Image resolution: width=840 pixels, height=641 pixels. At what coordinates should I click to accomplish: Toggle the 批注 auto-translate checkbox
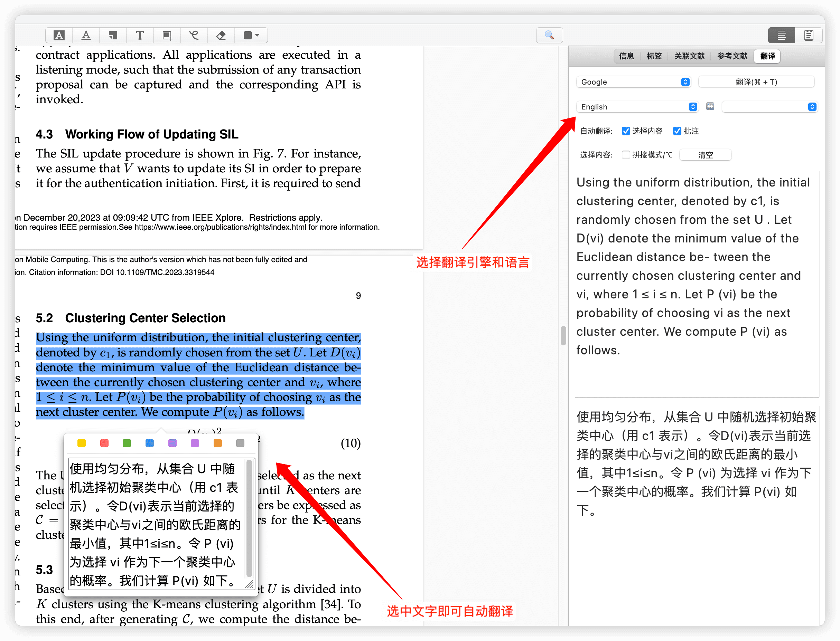(676, 131)
